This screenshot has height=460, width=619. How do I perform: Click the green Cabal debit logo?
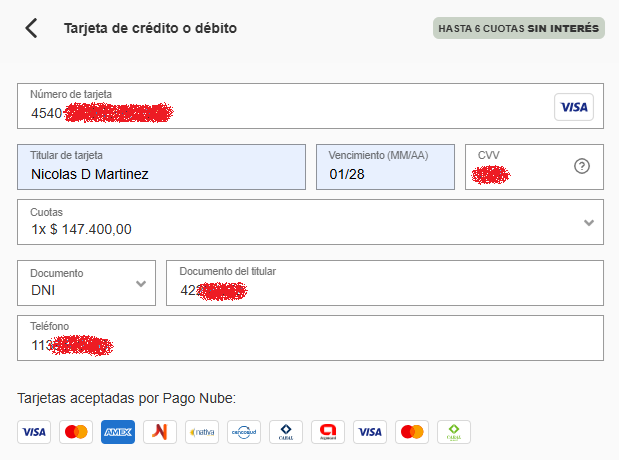click(454, 432)
